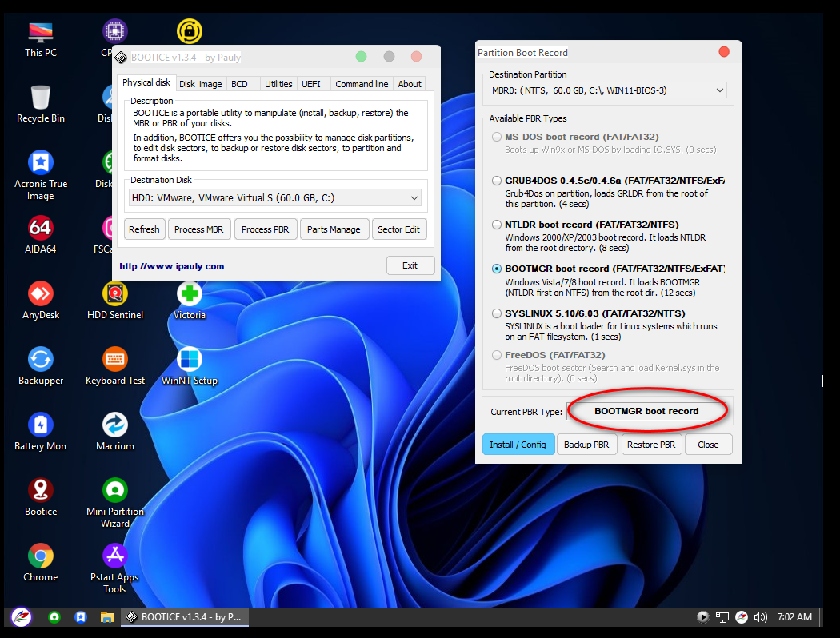The width and height of the screenshot is (840, 638).
Task: Open the yellow padlock desktop icon
Action: coord(190,31)
